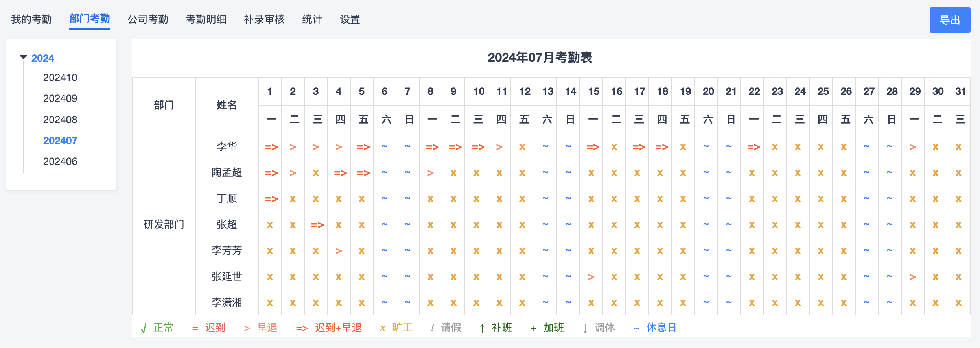Click 李华's July 12 absence mark
Image resolution: width=980 pixels, height=348 pixels.
tap(522, 147)
